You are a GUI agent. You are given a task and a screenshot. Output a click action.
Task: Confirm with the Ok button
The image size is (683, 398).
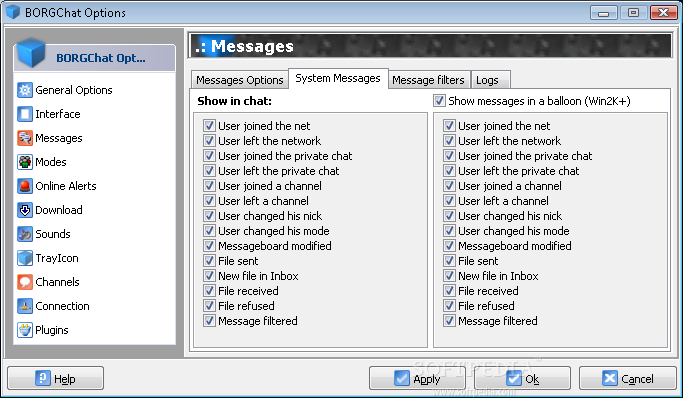click(522, 378)
